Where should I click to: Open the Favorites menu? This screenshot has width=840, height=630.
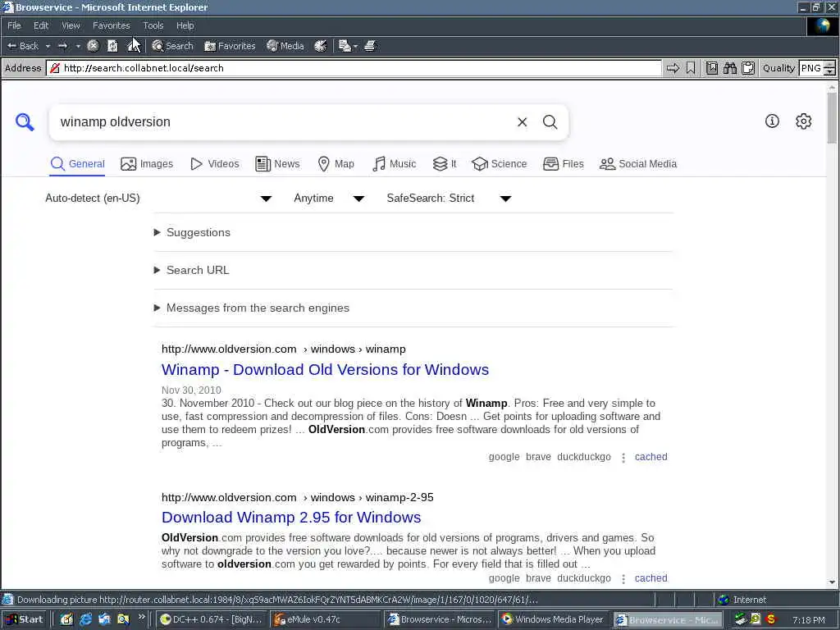(x=111, y=25)
